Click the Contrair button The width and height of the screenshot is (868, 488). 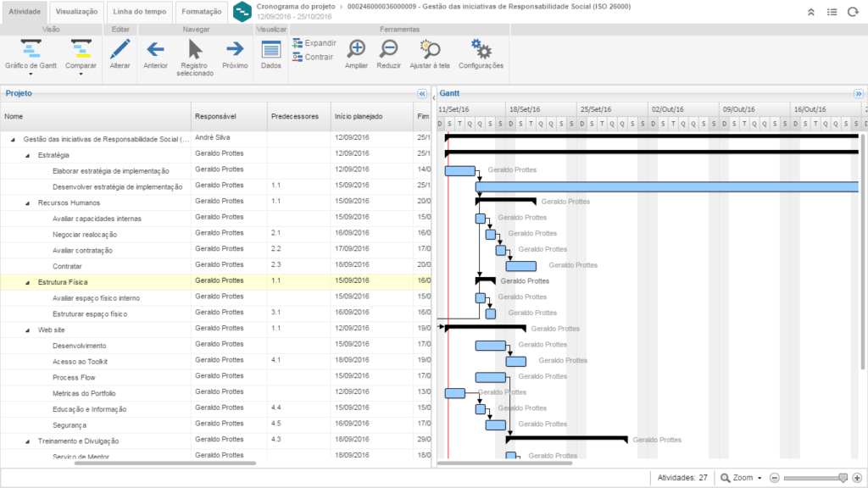tap(313, 58)
